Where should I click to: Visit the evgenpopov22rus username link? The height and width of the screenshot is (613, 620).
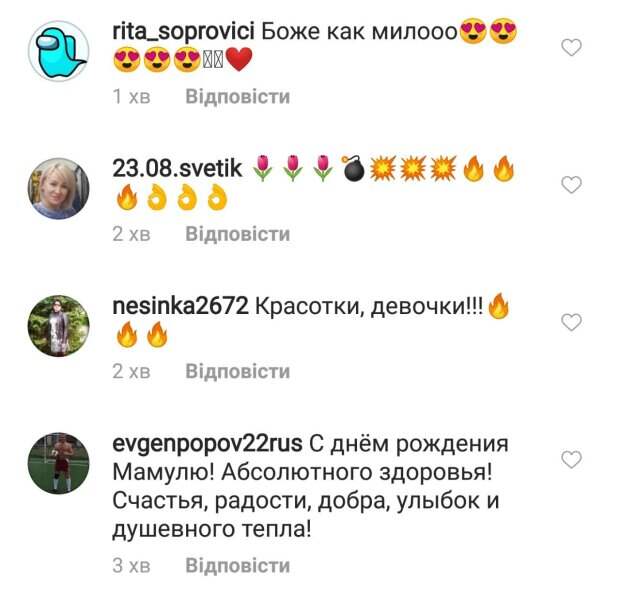click(208, 444)
